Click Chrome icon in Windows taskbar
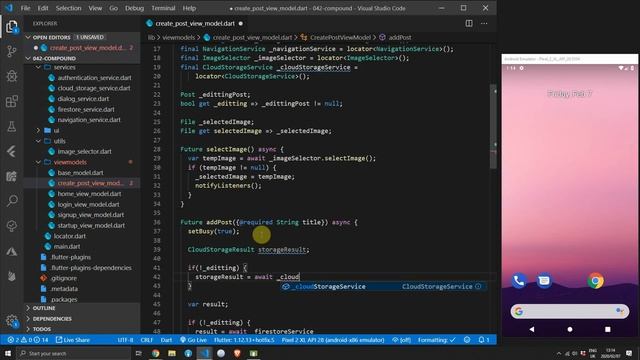This screenshot has width=640, height=360. (156, 353)
